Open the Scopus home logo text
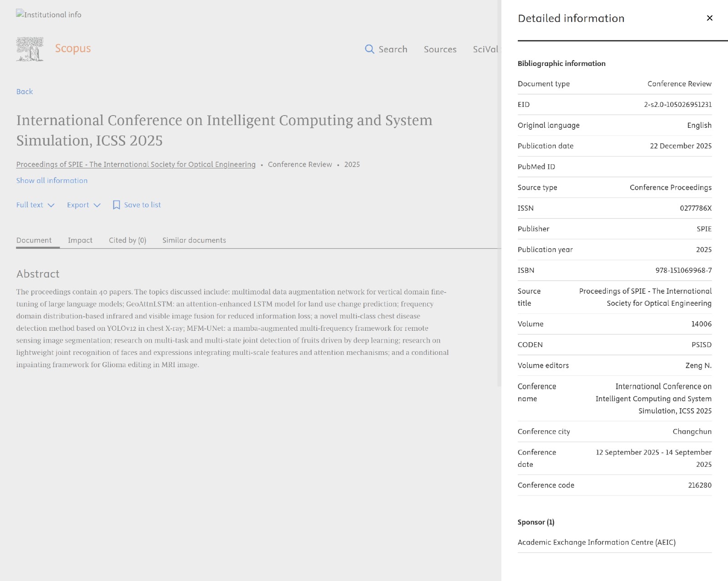Viewport: 728px width, 581px height. point(73,48)
